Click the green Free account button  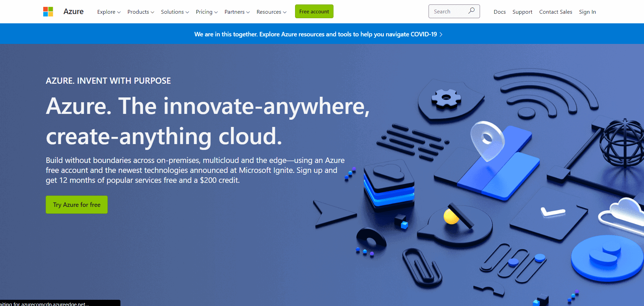314,11
